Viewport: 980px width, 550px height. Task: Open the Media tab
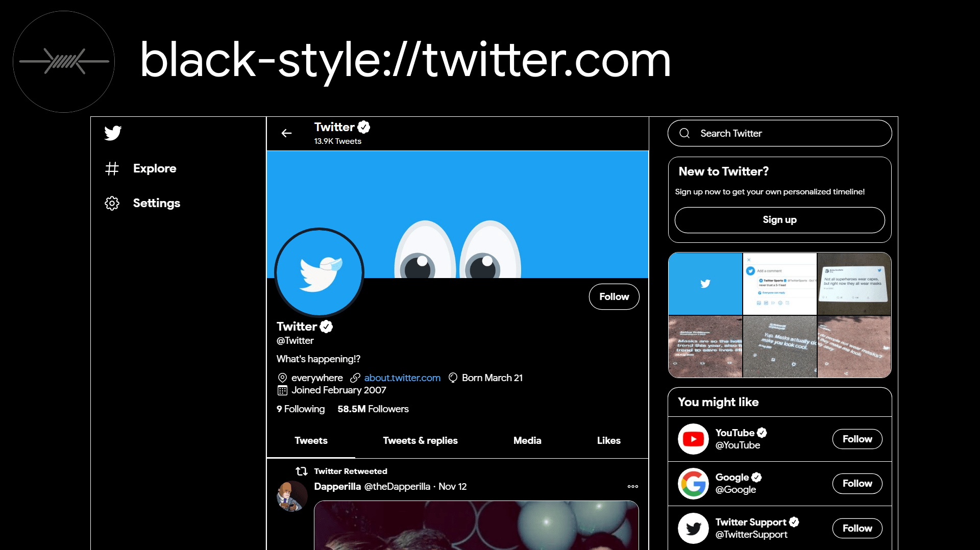[527, 441]
